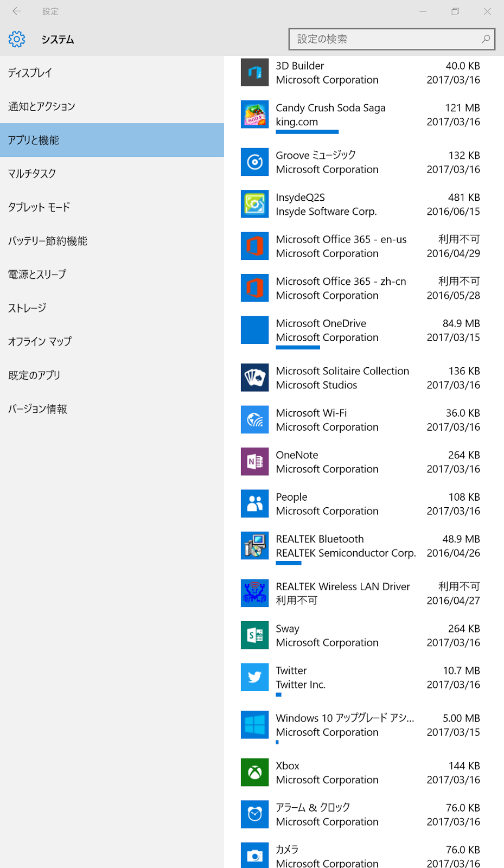
Task: Select the Xbox app name text
Action: point(288,766)
